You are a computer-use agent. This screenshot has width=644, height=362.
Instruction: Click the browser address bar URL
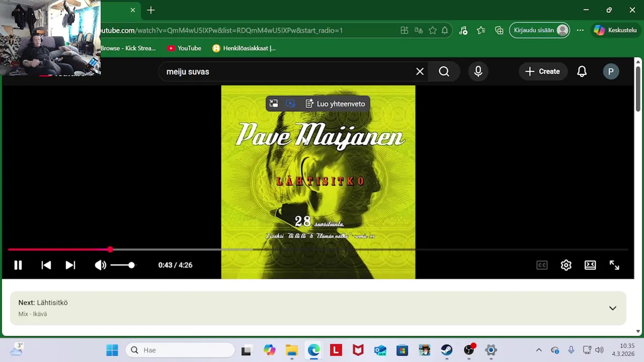pos(221,30)
